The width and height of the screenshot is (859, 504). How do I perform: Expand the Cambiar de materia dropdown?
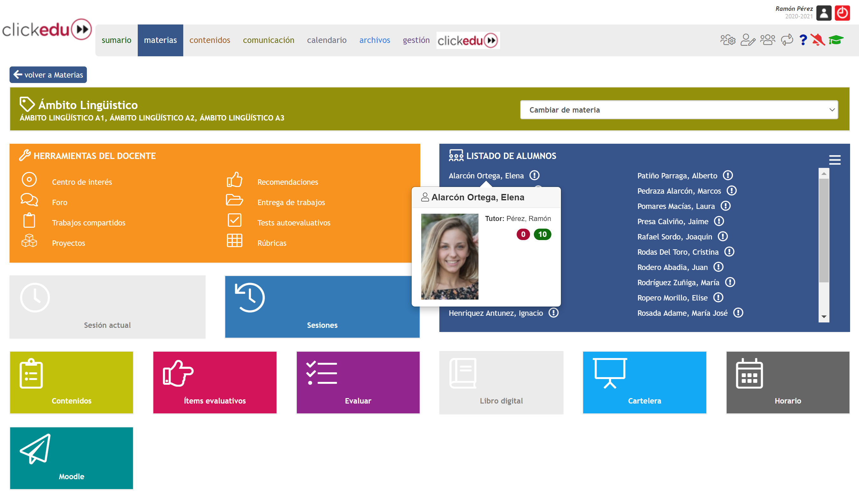(x=679, y=110)
